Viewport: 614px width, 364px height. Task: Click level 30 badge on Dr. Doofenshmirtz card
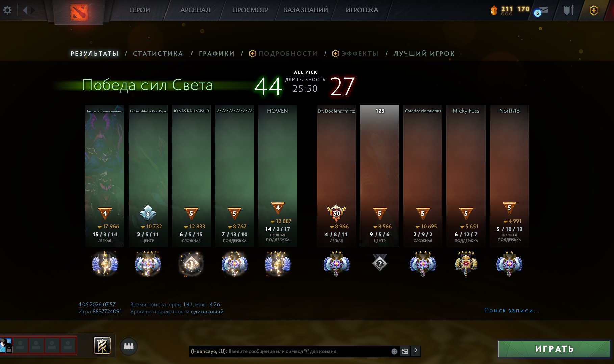coord(336,213)
